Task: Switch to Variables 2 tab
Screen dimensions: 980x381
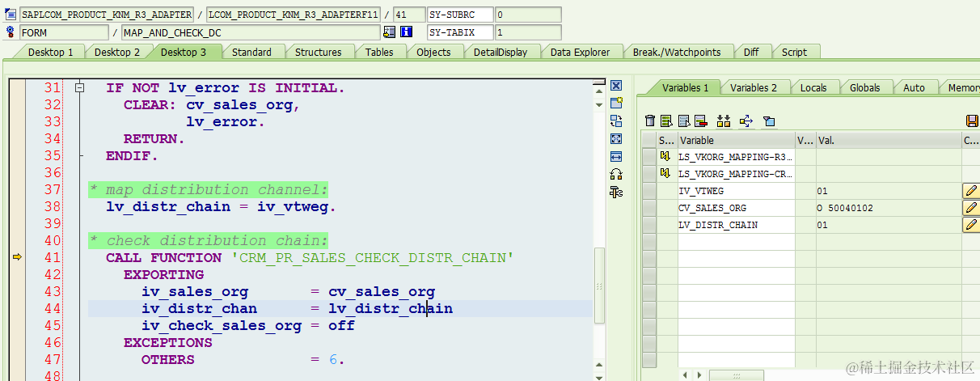Action: click(x=754, y=87)
